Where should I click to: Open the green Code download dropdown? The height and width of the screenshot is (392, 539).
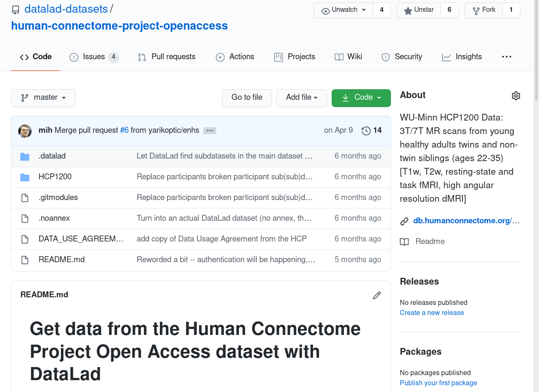361,98
